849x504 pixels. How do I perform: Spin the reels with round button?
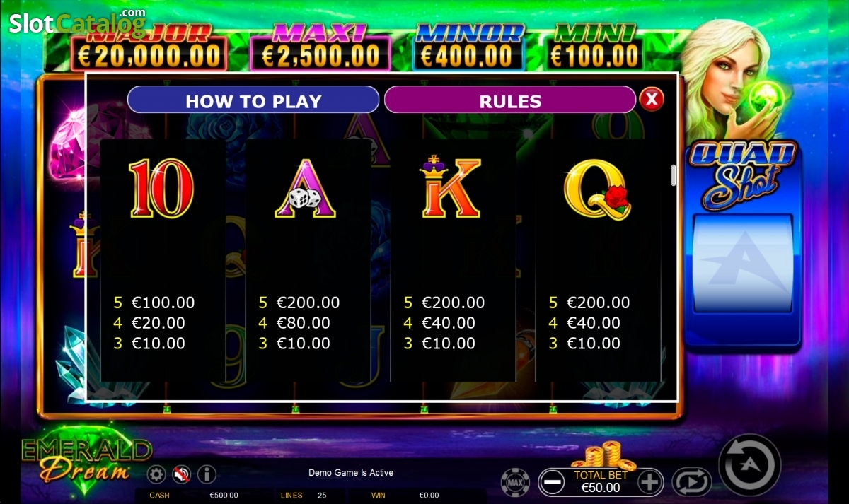[x=750, y=465]
